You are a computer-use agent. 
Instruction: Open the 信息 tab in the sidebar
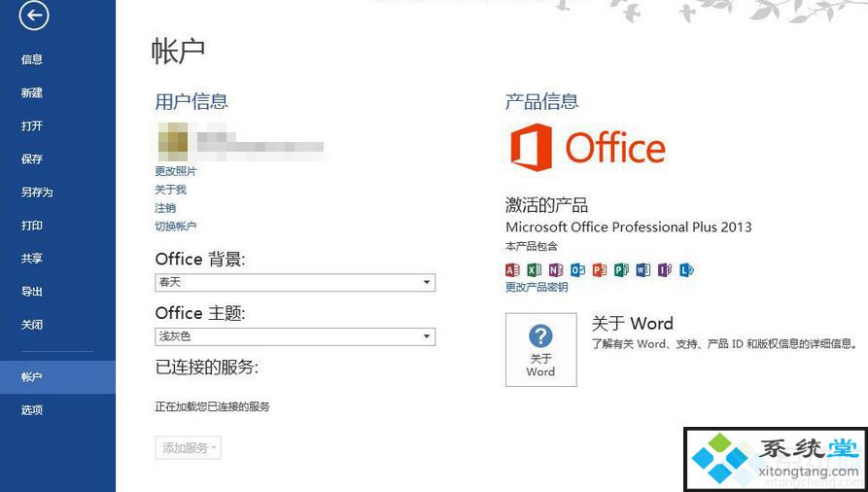click(x=31, y=59)
